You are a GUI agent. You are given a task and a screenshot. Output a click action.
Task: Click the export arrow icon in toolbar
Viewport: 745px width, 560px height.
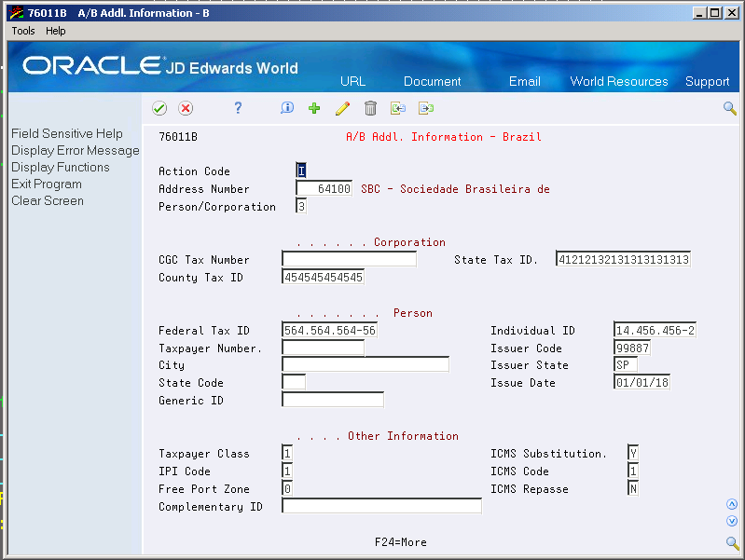[426, 108]
